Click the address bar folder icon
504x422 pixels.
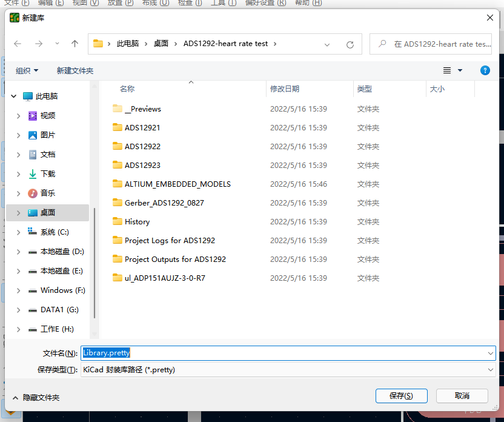[x=98, y=44]
